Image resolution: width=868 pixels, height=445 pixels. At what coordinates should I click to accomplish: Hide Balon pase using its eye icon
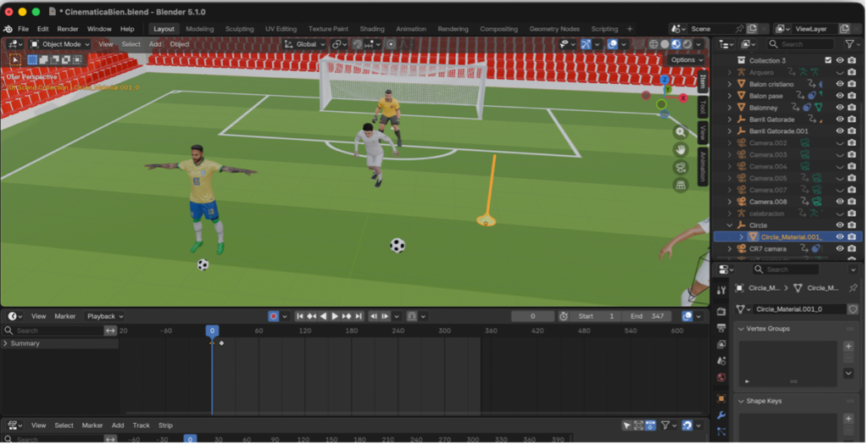pos(841,96)
